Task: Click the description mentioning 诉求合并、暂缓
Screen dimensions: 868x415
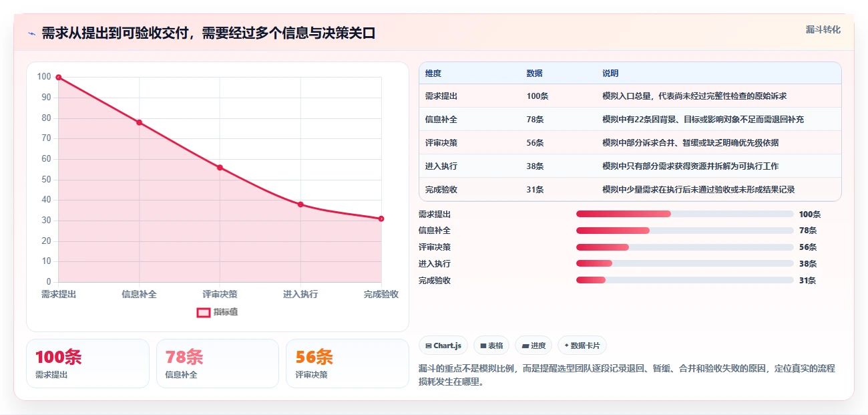Action: tap(690, 143)
